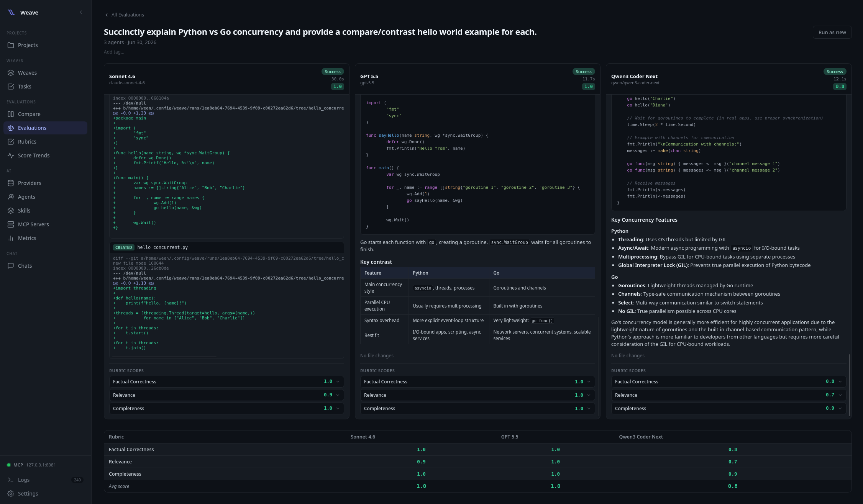Expand GPT 5.5 Completeness score row

coord(477,409)
